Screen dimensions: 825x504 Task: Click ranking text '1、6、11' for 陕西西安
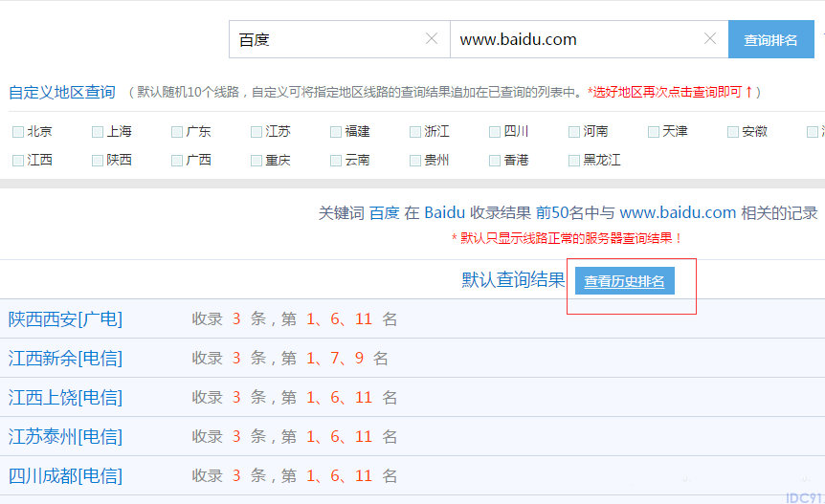[340, 319]
